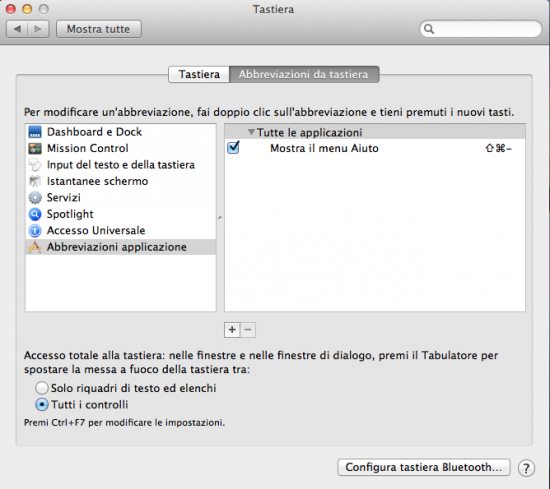Image resolution: width=550 pixels, height=489 pixels.
Task: Select Abbreviazioni applicazione label
Action: pos(117,247)
